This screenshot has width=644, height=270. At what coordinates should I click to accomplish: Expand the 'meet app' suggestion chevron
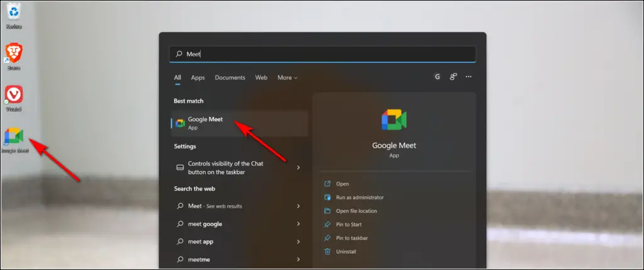tap(299, 242)
